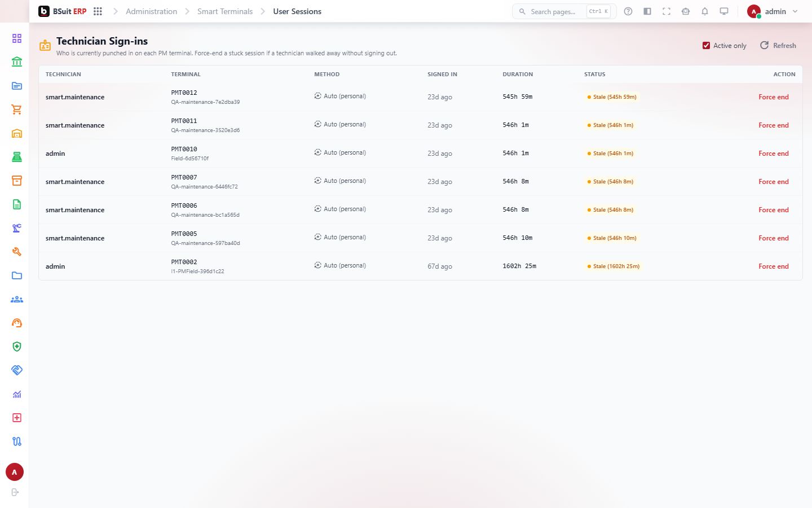Open notifications bell

tap(705, 11)
